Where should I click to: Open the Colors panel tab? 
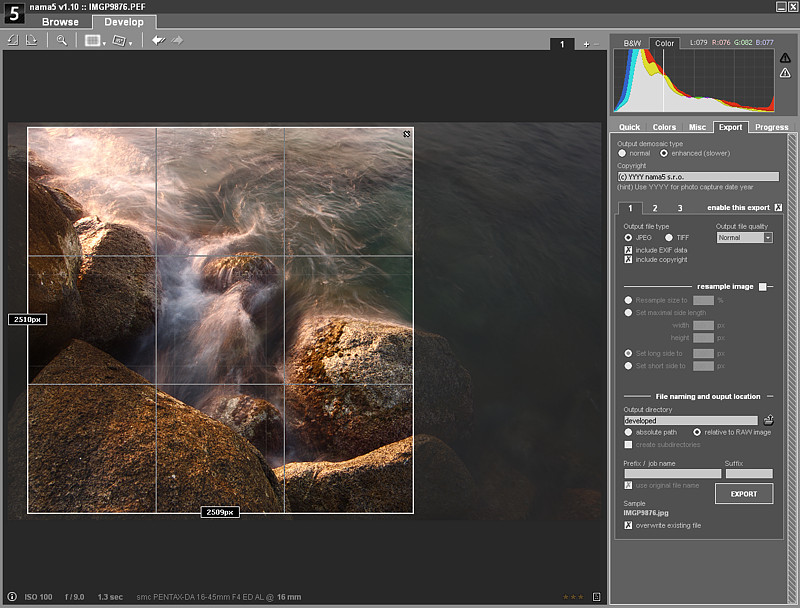(664, 127)
